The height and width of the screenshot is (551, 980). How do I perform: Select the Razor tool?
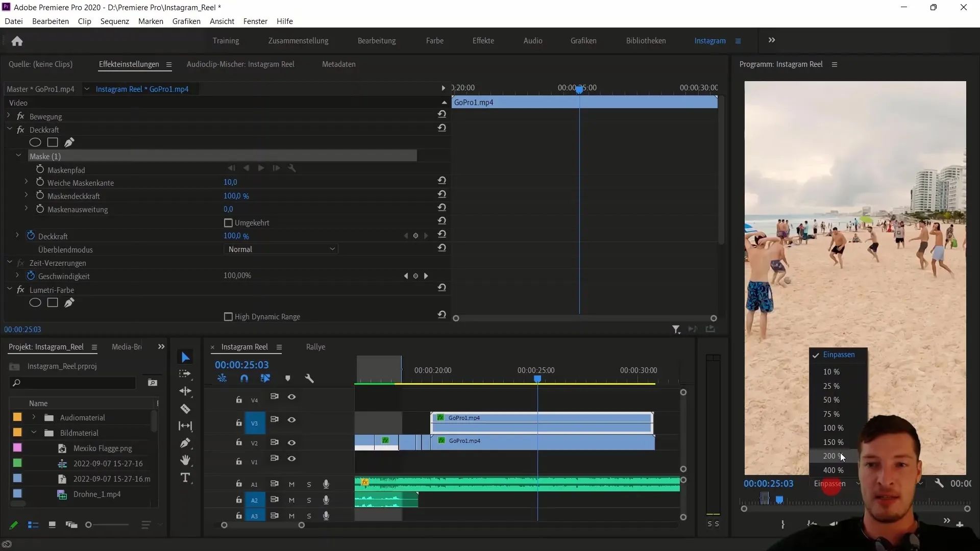click(x=185, y=409)
